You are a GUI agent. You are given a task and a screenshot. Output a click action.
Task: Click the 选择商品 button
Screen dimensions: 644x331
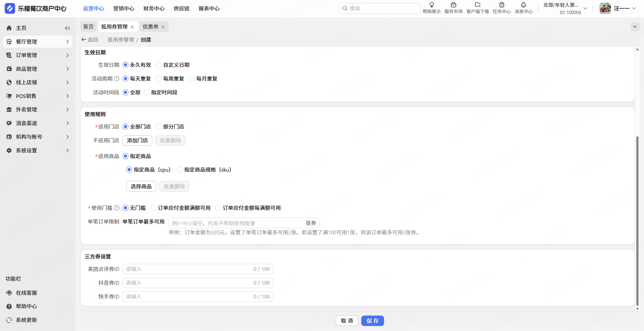tap(141, 186)
